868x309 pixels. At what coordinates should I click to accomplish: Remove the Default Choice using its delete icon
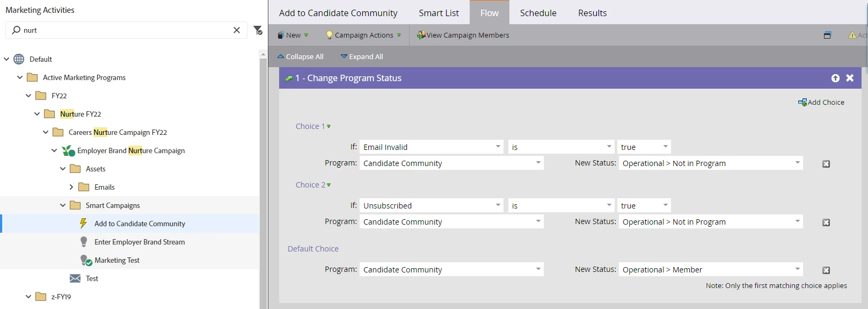click(826, 270)
